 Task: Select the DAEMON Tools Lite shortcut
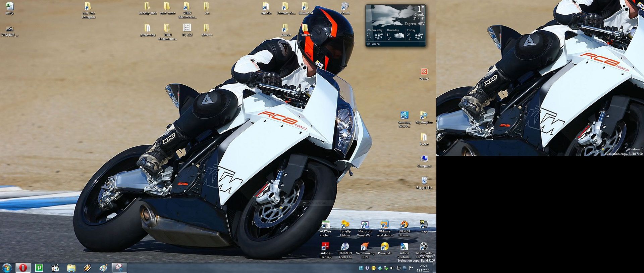click(345, 247)
